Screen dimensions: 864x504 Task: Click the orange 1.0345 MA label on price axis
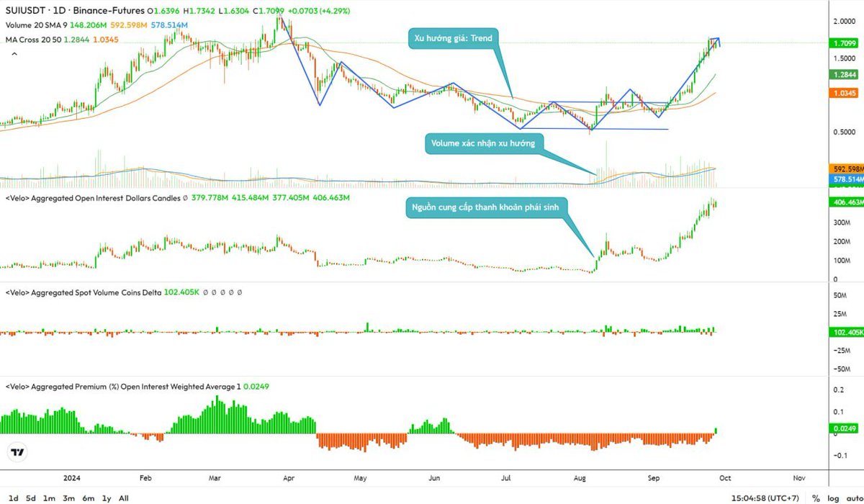(x=844, y=94)
